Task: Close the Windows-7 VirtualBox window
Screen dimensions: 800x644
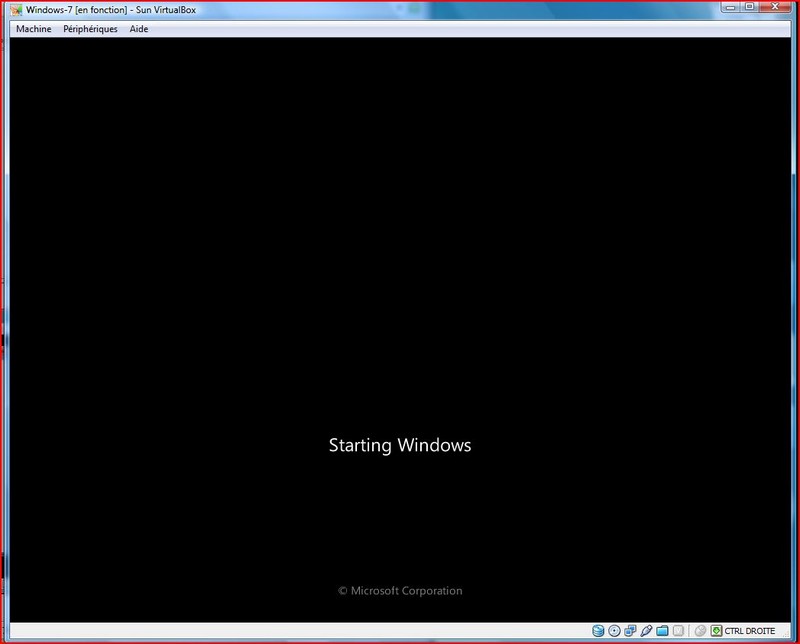Action: pos(775,7)
